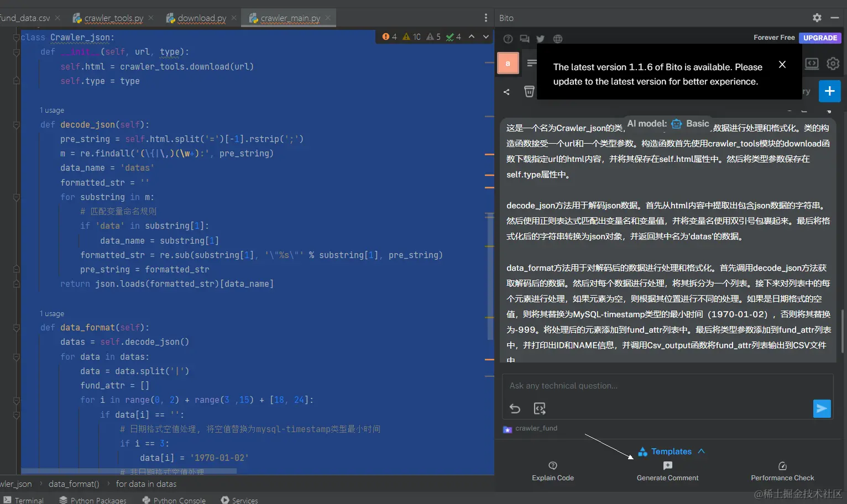
Task: Go to previous highlighted problem arrow
Action: tap(472, 36)
